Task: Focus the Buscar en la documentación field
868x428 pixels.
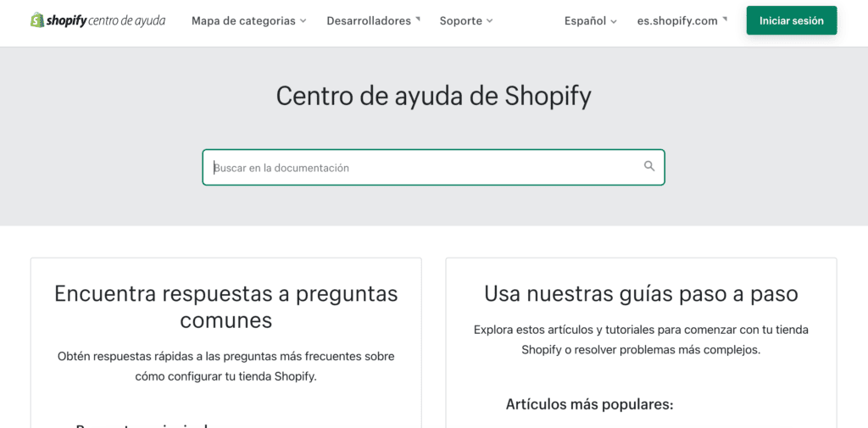Action: [433, 167]
